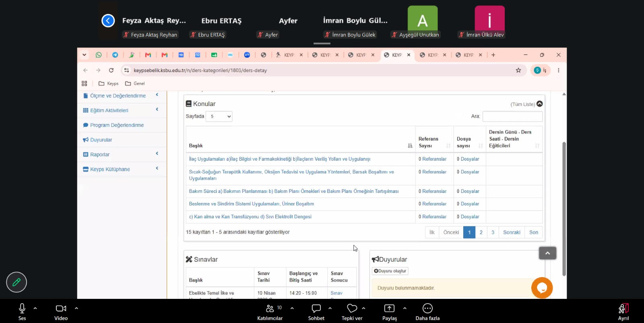Open the bookmarks bar apps grid
The height and width of the screenshot is (323, 644).
tap(84, 83)
